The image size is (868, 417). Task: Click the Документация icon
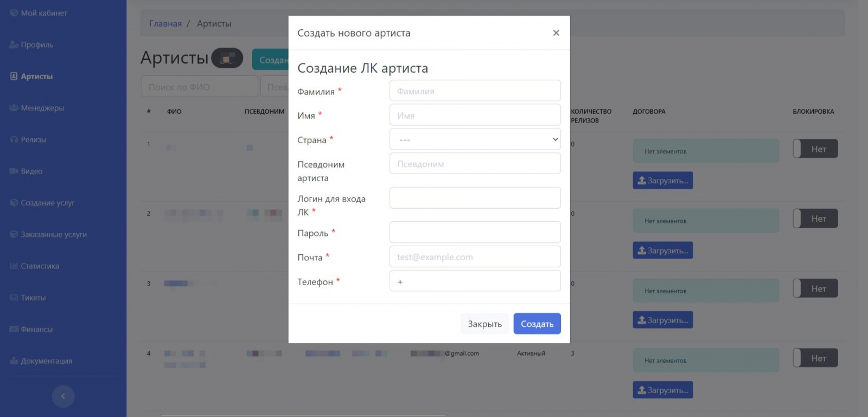point(14,361)
